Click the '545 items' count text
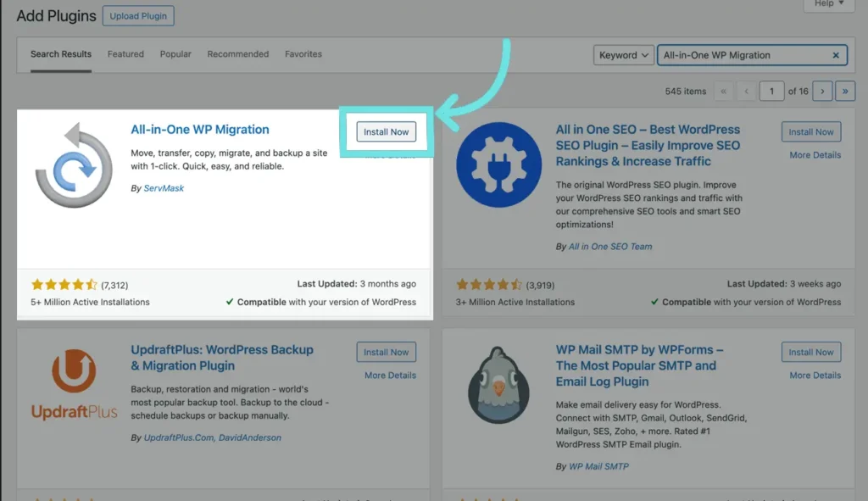Viewport: 868px width, 501px height. 685,92
